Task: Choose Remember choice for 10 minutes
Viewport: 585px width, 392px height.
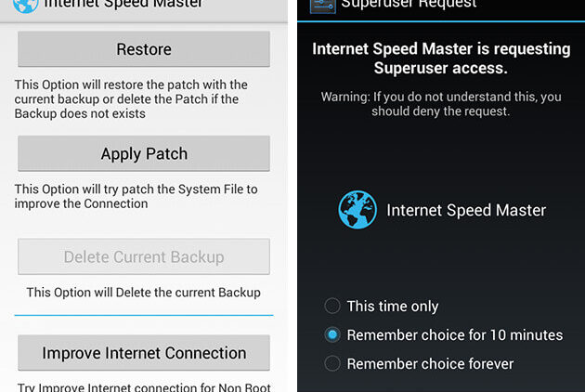Action: [x=332, y=334]
